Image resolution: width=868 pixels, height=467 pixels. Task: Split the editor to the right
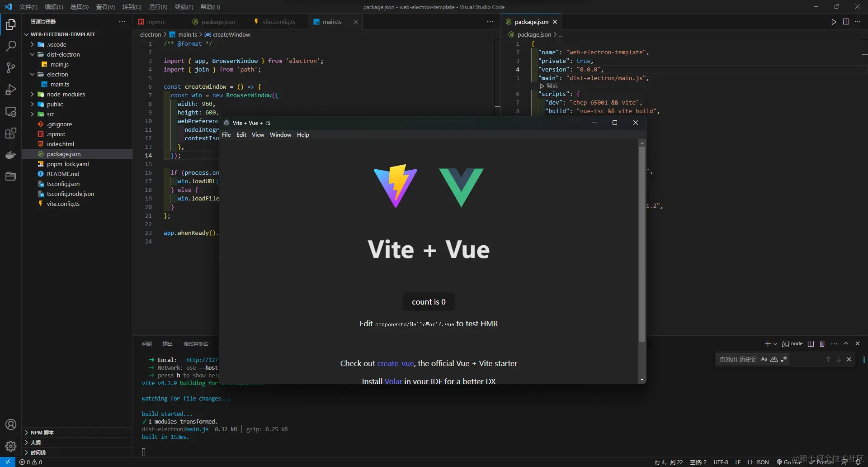pos(846,22)
